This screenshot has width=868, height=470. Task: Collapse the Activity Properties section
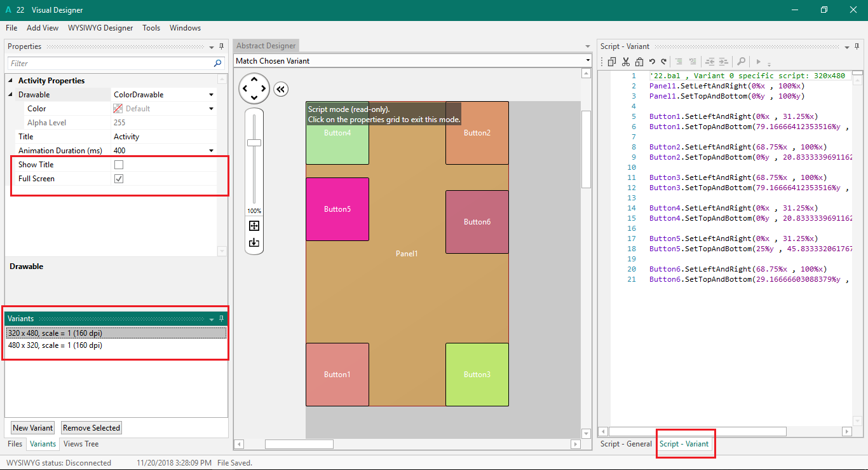tap(11, 80)
